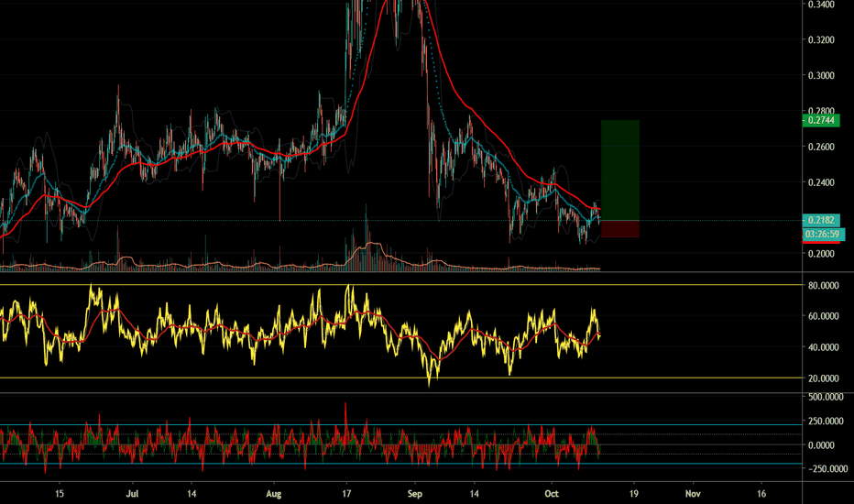The width and height of the screenshot is (854, 504).
Task: Click the Aug label on time axis
Action: point(273,494)
